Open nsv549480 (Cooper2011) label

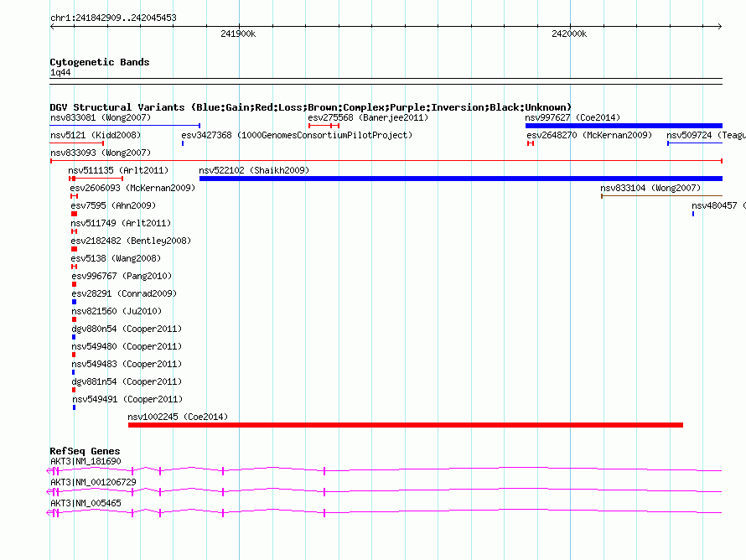click(127, 346)
